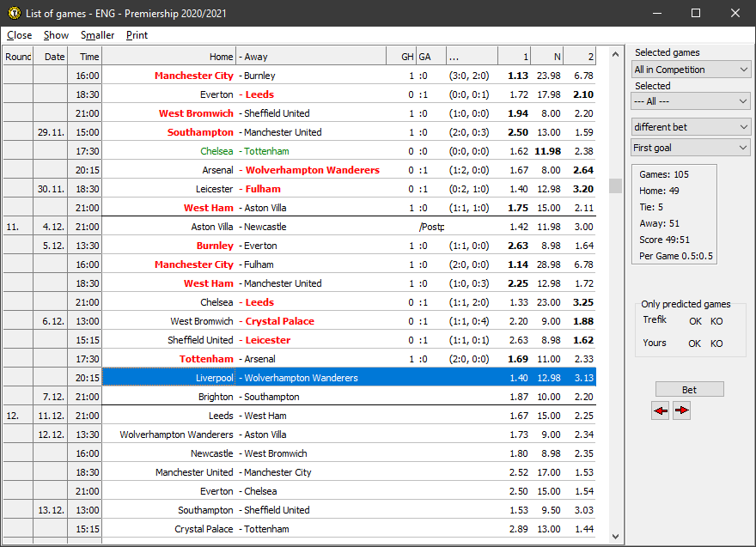Open the 'All in Competition' dropdown
Image resolution: width=756 pixels, height=547 pixels.
(691, 70)
